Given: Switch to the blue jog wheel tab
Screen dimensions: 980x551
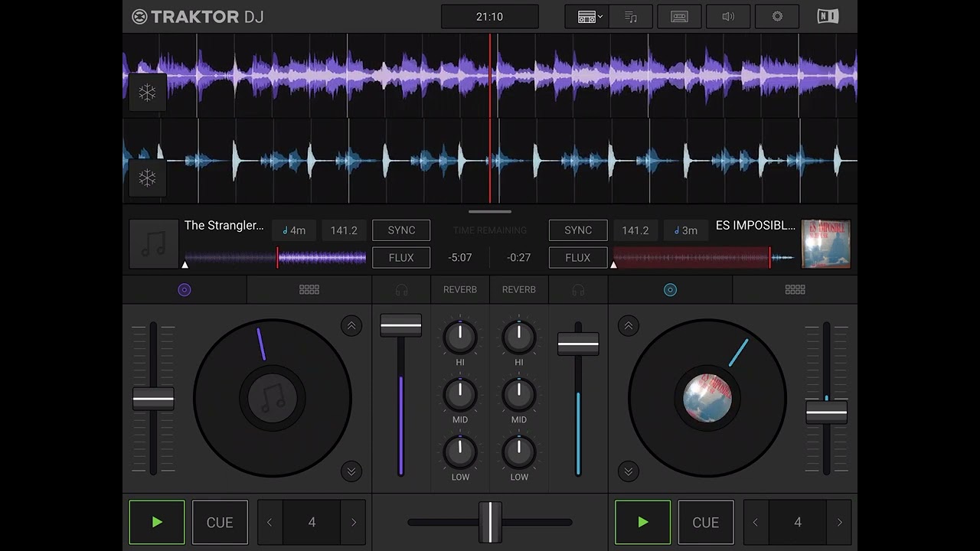Looking at the screenshot, I should click(670, 290).
